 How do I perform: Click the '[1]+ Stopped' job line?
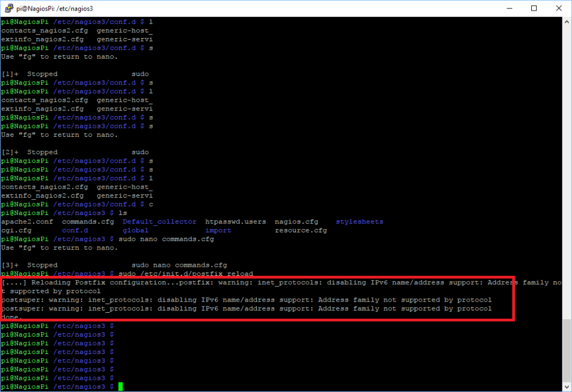(x=75, y=74)
